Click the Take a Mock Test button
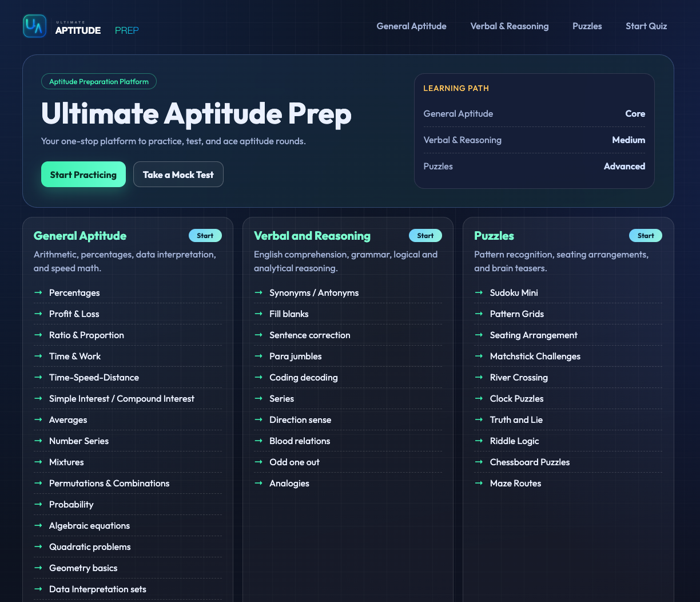 click(178, 174)
